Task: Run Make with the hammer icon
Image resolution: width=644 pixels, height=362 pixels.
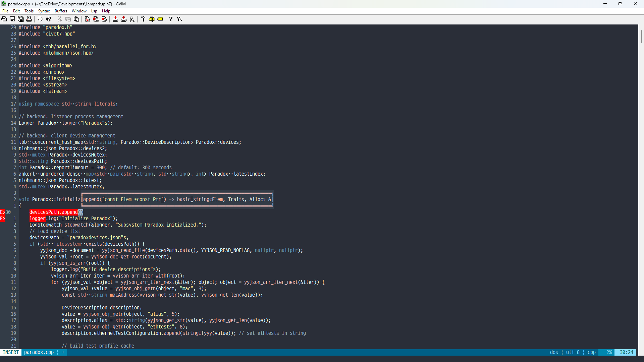Action: (143, 19)
